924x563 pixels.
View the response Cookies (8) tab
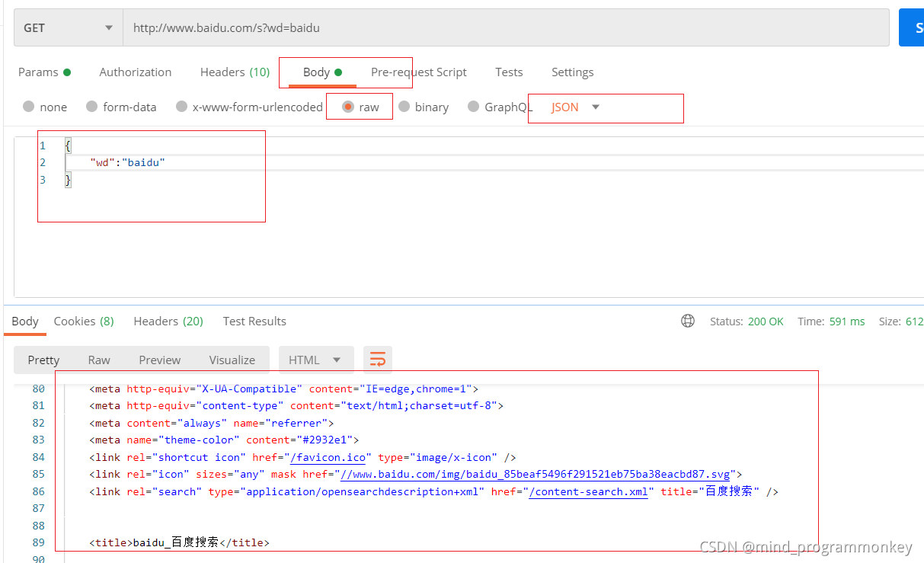[x=84, y=321]
